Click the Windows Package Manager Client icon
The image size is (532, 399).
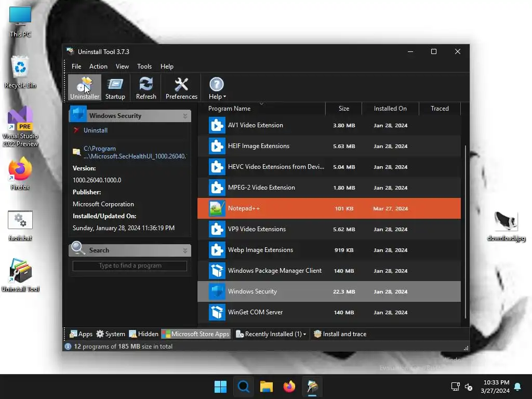click(217, 271)
